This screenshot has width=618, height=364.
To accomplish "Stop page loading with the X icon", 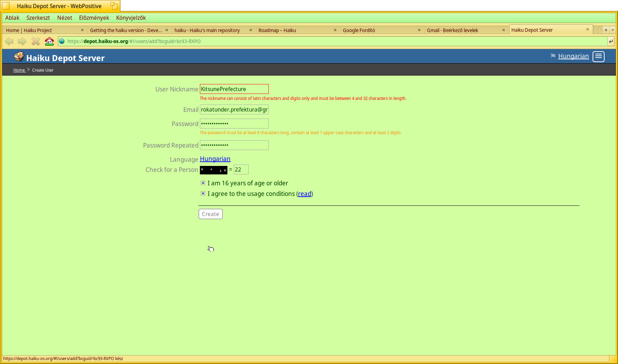I will (36, 42).
